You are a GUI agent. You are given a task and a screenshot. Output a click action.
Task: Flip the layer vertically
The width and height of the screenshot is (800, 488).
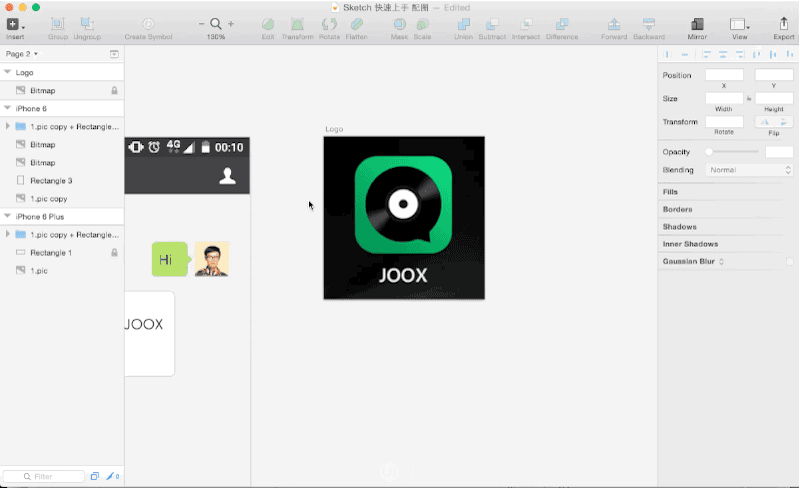click(x=784, y=122)
